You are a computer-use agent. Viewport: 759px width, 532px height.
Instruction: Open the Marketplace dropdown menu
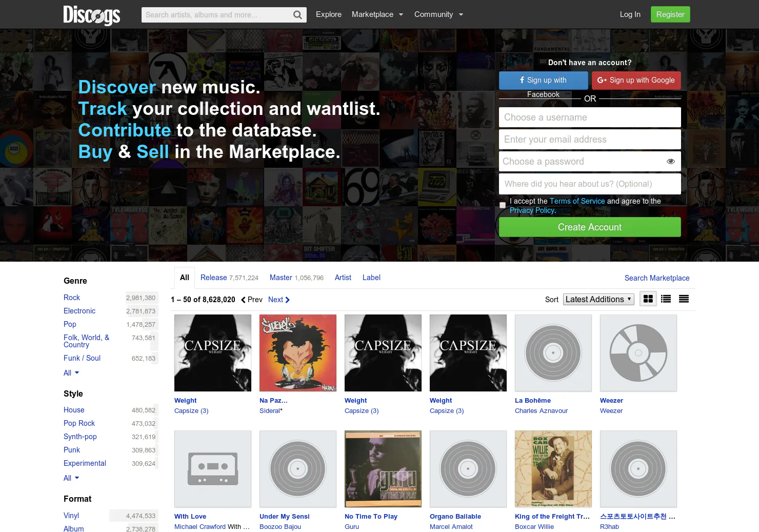click(x=377, y=14)
